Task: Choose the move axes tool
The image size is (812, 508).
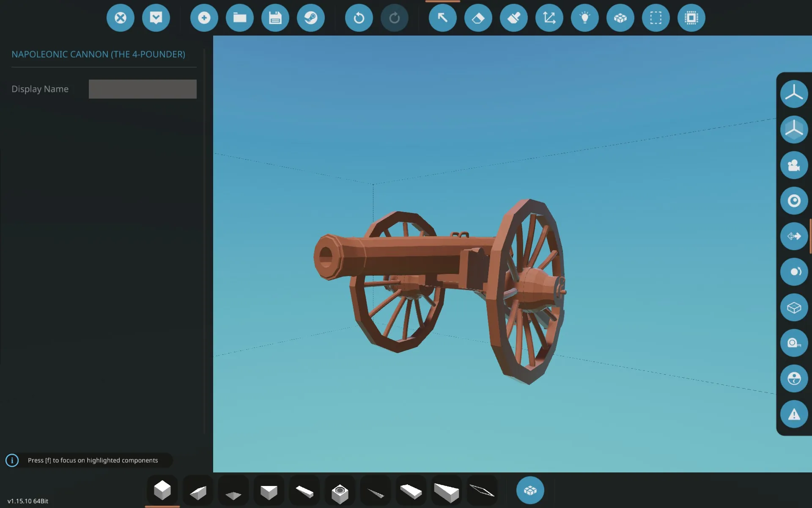Action: [x=549, y=18]
